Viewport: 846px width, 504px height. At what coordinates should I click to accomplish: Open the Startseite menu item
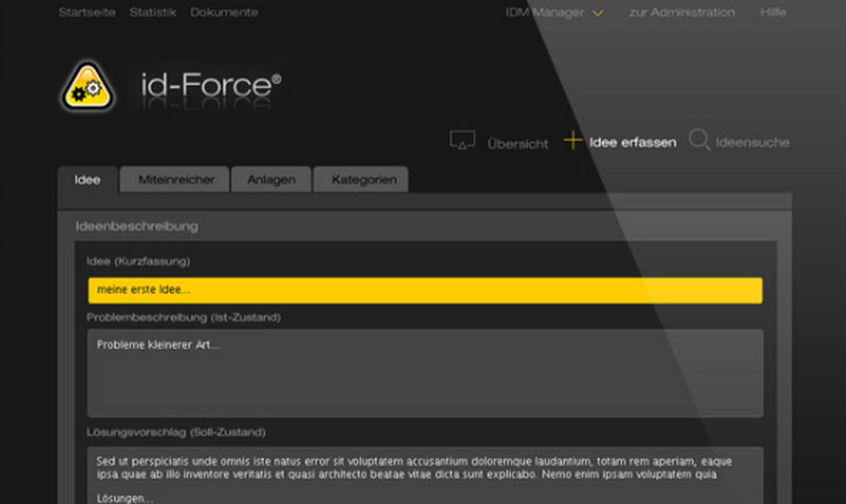click(87, 13)
